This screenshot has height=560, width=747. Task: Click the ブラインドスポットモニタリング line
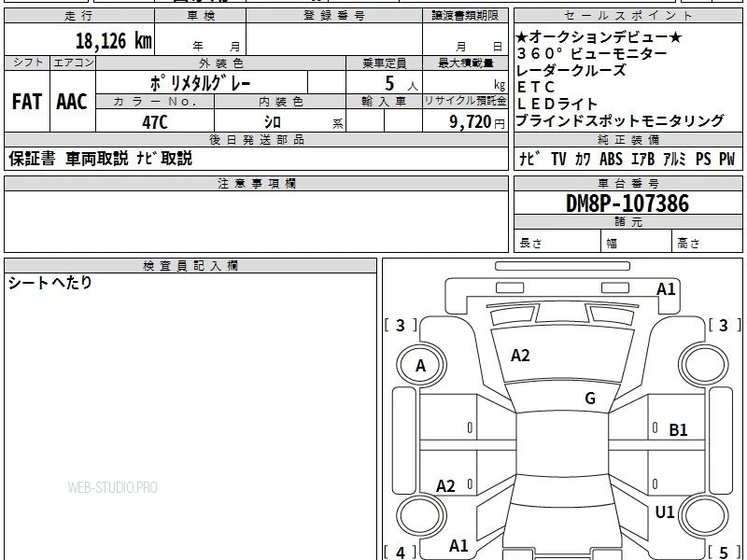tap(620, 120)
